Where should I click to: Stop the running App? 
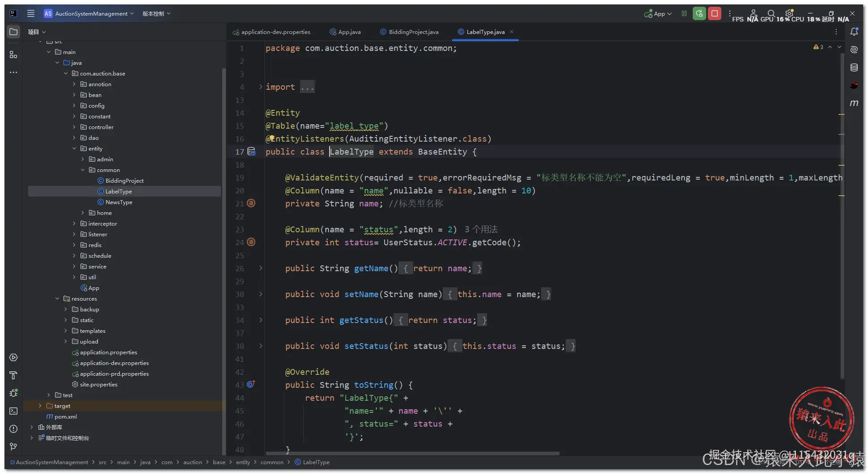tap(715, 13)
